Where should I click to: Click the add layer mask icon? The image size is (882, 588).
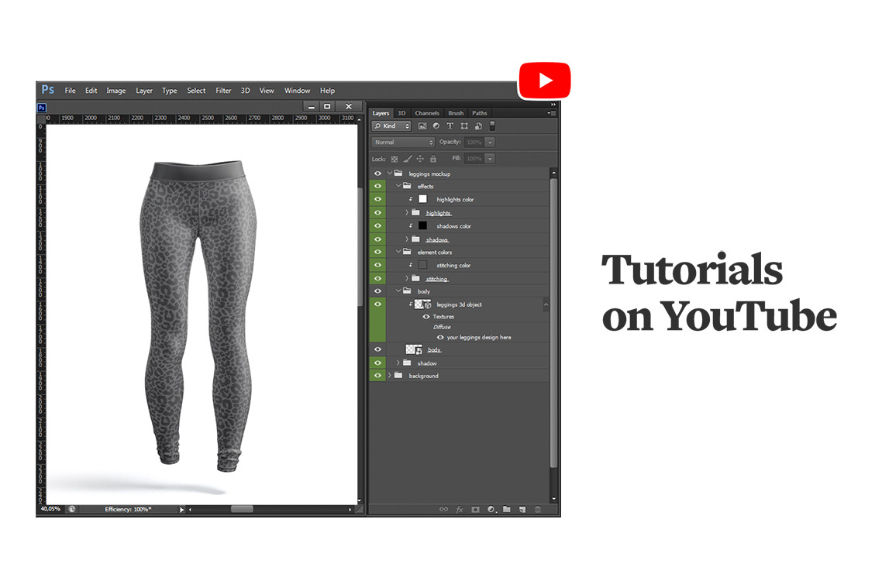tap(475, 510)
